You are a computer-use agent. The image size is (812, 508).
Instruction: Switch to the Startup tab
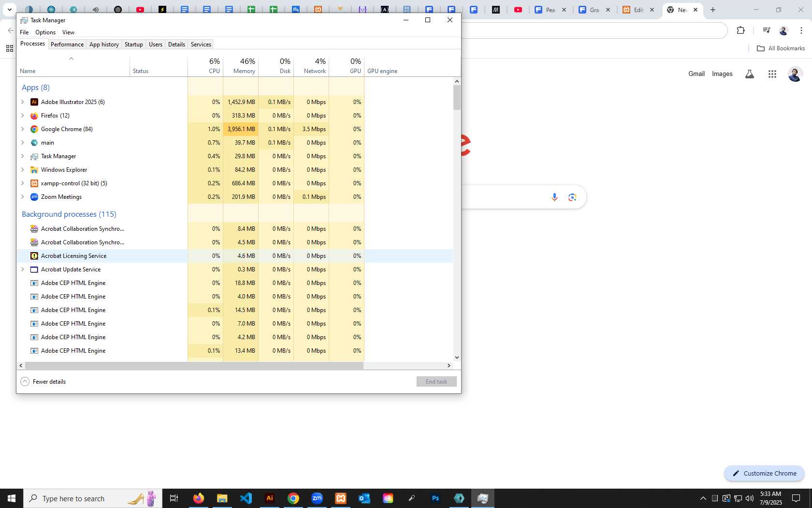coord(134,45)
